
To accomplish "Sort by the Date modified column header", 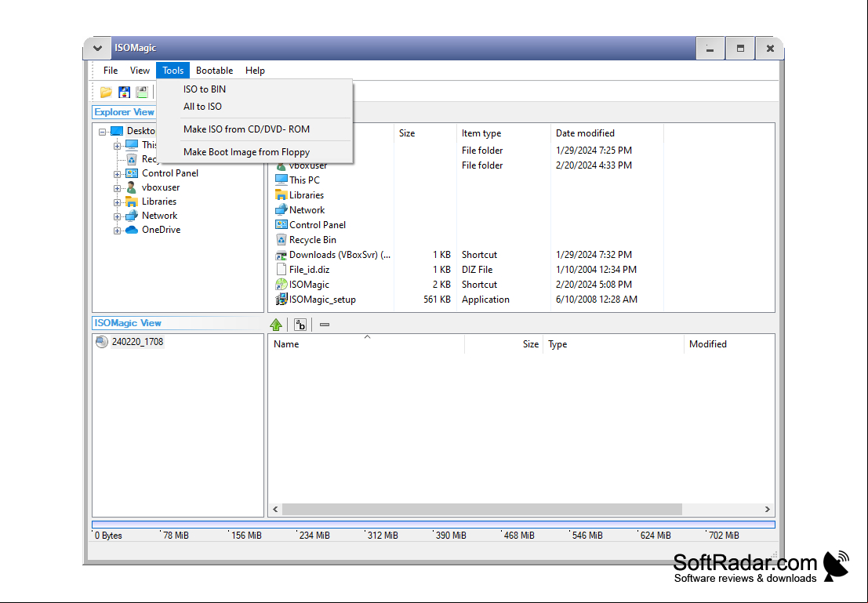I will (x=607, y=133).
